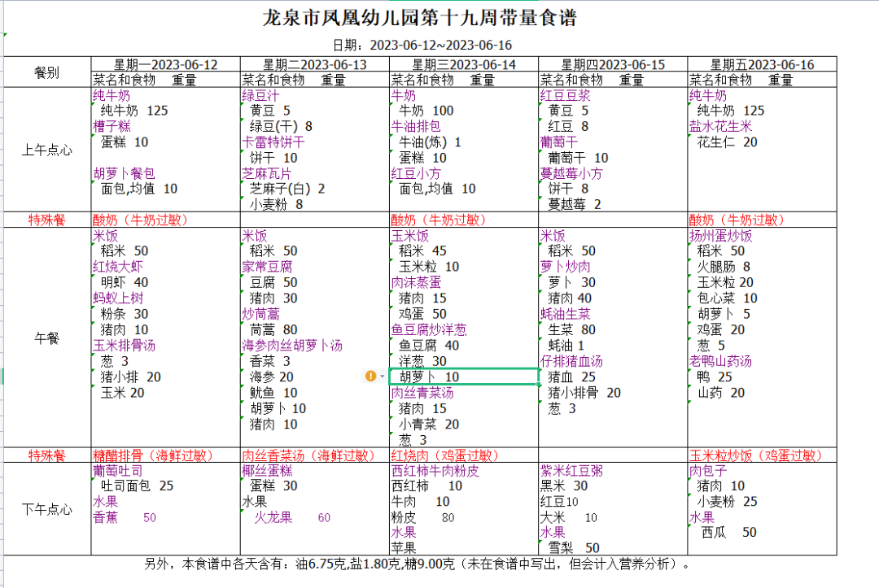Select the title 龙泉市凤凰幼儿园第十九周带量食谱
The image size is (879, 588).
click(x=420, y=18)
